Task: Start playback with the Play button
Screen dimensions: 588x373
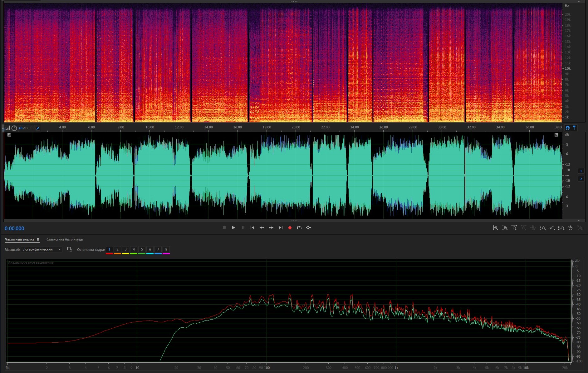Action: 233,228
